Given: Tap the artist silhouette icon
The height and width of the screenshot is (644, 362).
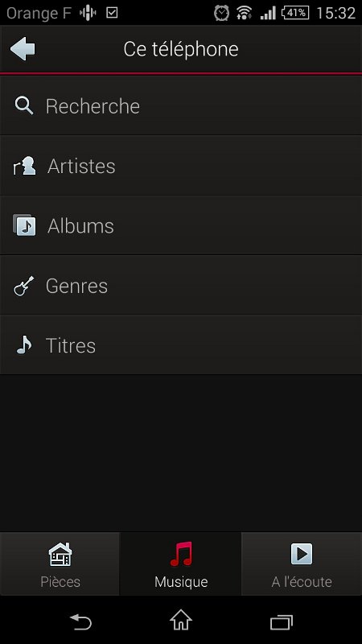Looking at the screenshot, I should 25,166.
